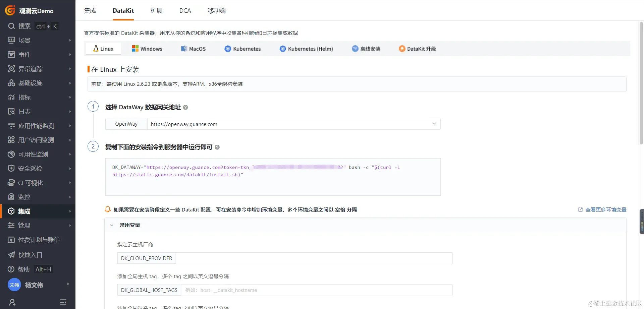The height and width of the screenshot is (309, 644).
Task: Collapse the 常用变量 section
Action: click(112, 225)
